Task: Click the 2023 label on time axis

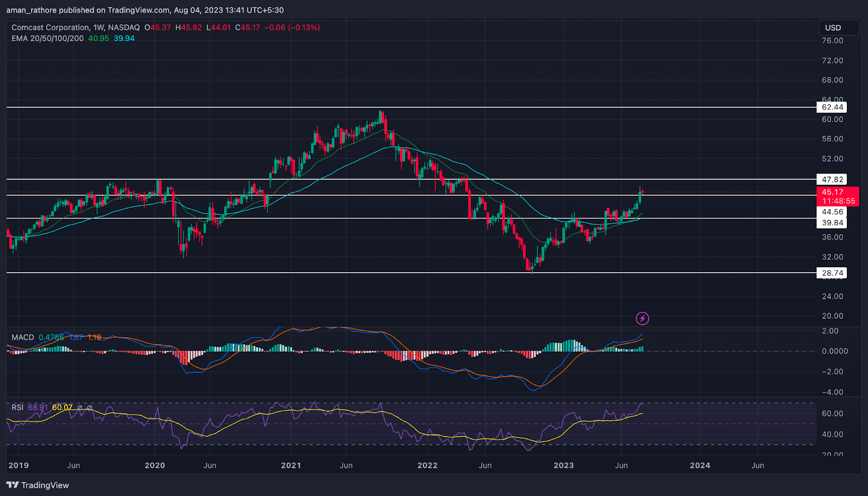Action: click(564, 465)
